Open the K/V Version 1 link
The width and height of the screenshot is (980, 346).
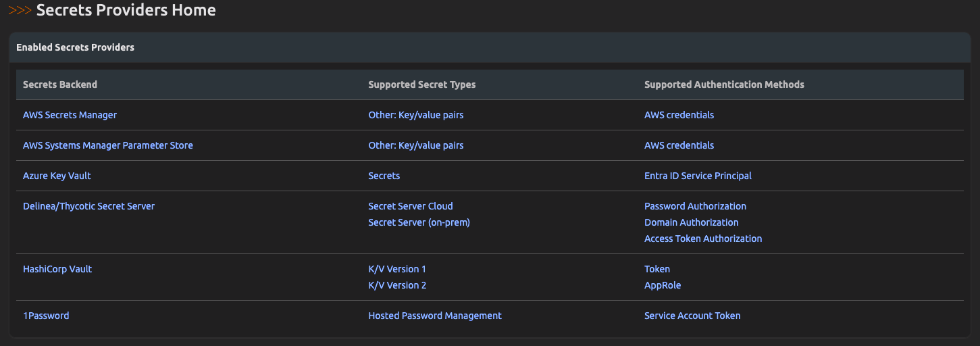tap(397, 269)
